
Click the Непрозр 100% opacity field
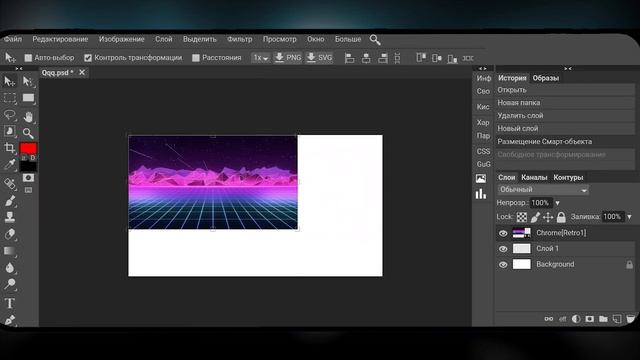540,203
